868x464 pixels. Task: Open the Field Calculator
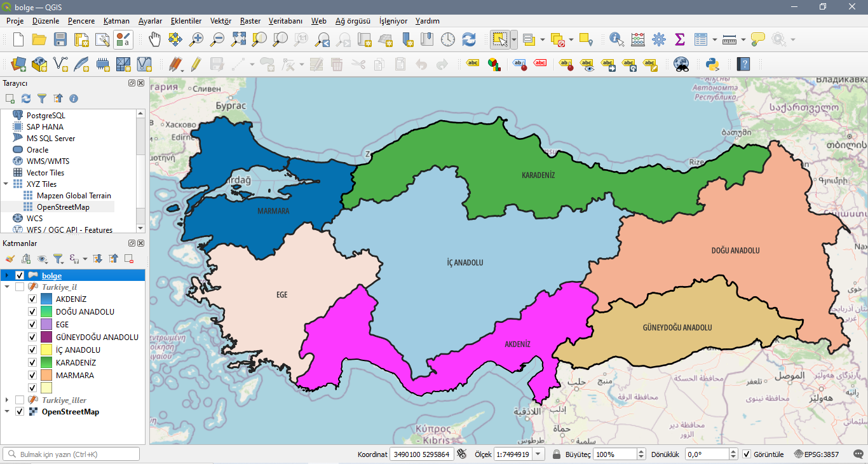coord(637,39)
